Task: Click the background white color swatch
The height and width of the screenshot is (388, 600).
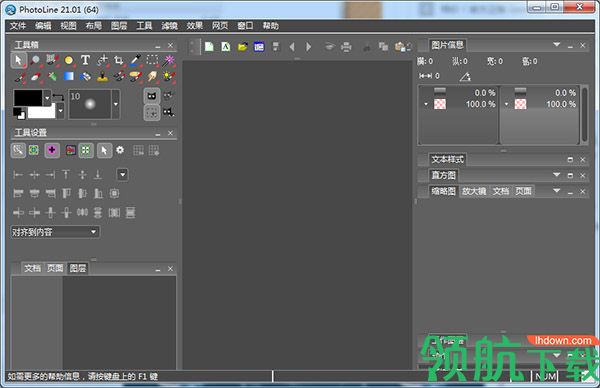Action: pyautogui.click(x=42, y=112)
